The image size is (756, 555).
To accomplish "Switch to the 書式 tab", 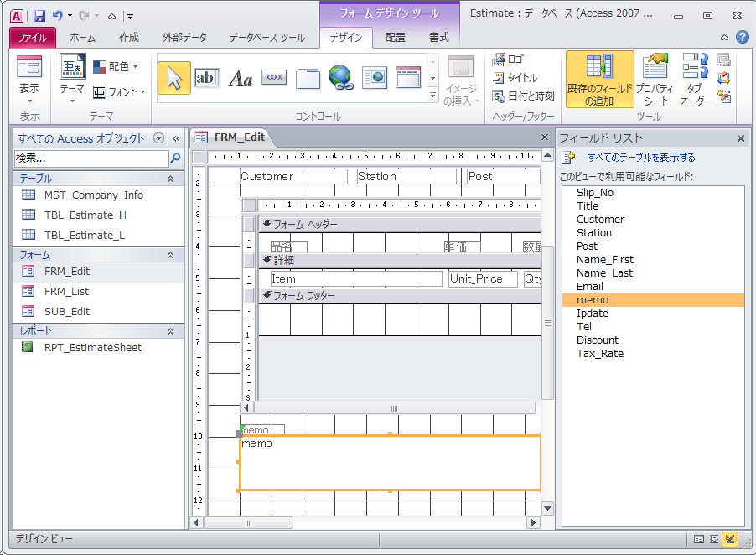I will [x=438, y=38].
